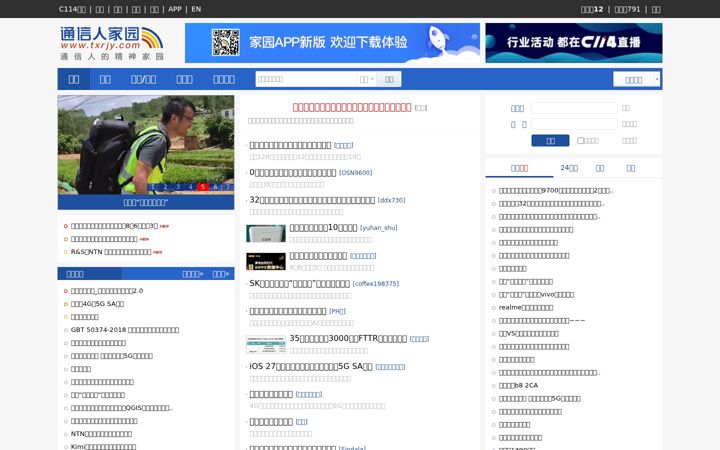720x450 pixels.
Task: Focus the password field in login box
Action: point(574,124)
